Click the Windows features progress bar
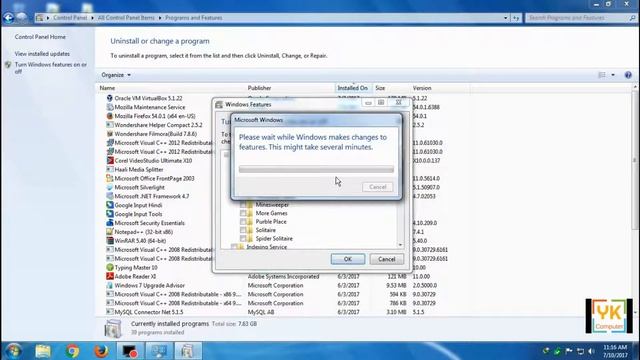Viewport: 640px width, 360px height. tap(316, 169)
